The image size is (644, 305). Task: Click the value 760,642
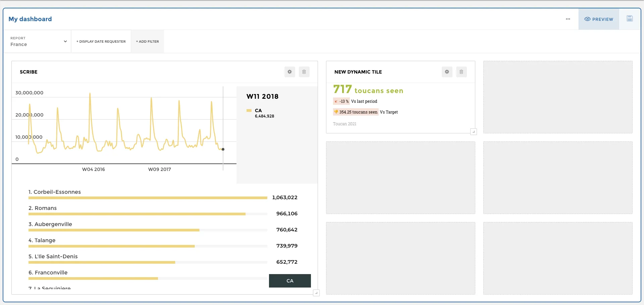(x=287, y=230)
